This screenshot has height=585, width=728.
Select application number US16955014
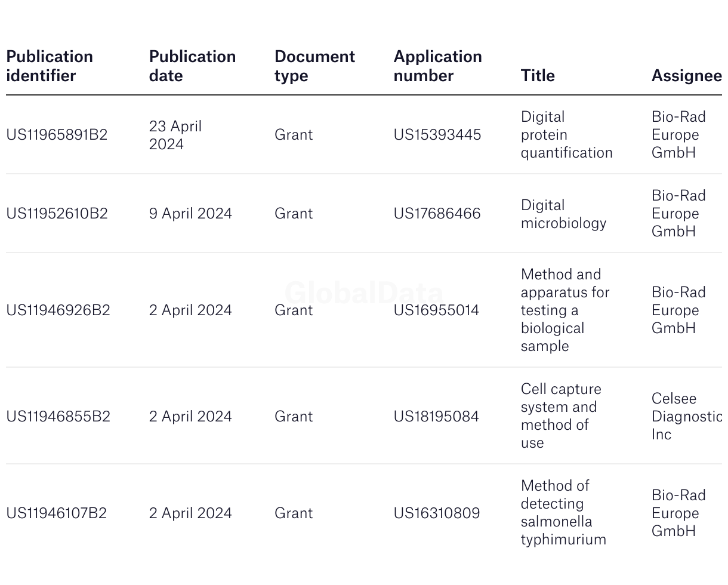click(436, 310)
